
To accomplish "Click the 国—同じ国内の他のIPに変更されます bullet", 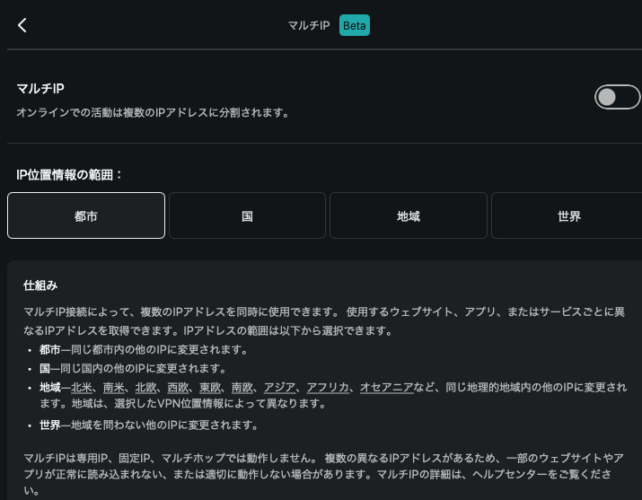I will pyautogui.click(x=132, y=369).
